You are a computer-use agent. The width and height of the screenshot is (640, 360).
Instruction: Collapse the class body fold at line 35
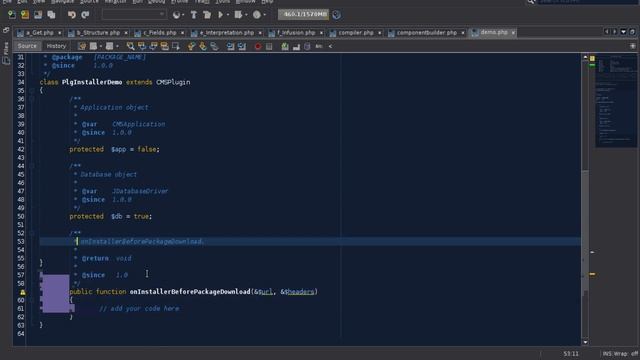coord(31,91)
